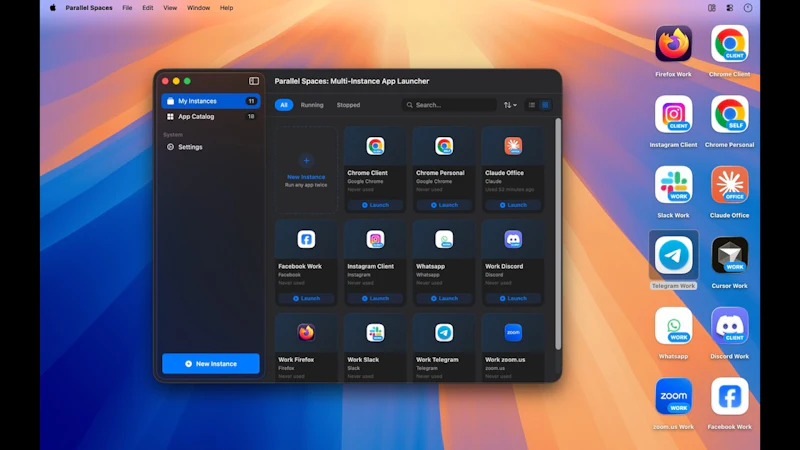Focus the Search instances field

tap(449, 105)
